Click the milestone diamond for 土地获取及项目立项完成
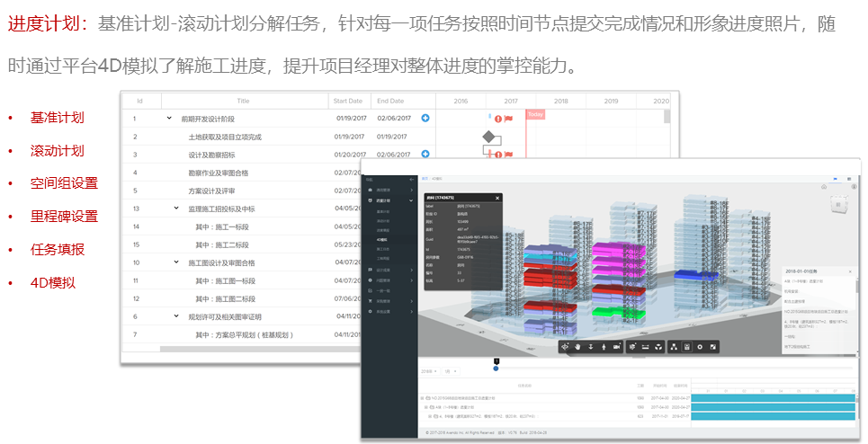 coord(488,137)
